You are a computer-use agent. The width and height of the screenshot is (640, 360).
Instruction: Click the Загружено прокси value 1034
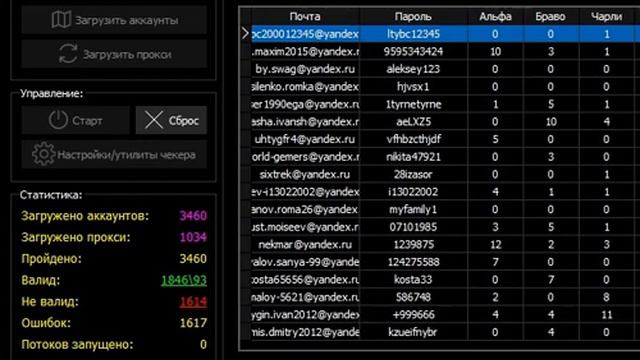193,237
